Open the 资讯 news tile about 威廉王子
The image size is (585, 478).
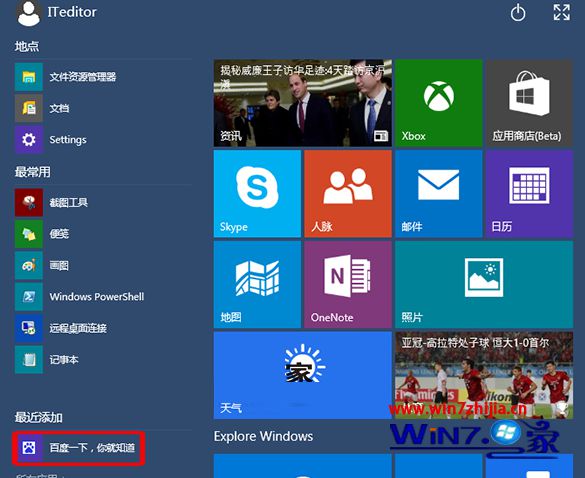click(x=303, y=103)
